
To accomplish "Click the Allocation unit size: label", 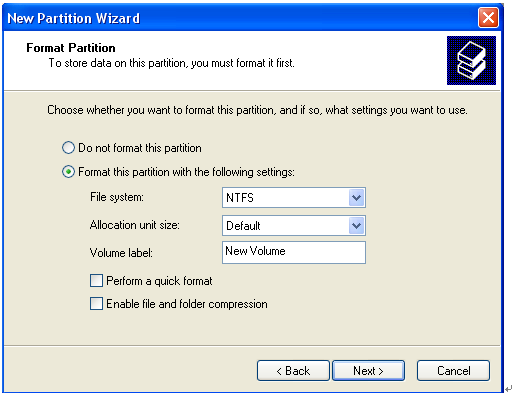I will [135, 225].
